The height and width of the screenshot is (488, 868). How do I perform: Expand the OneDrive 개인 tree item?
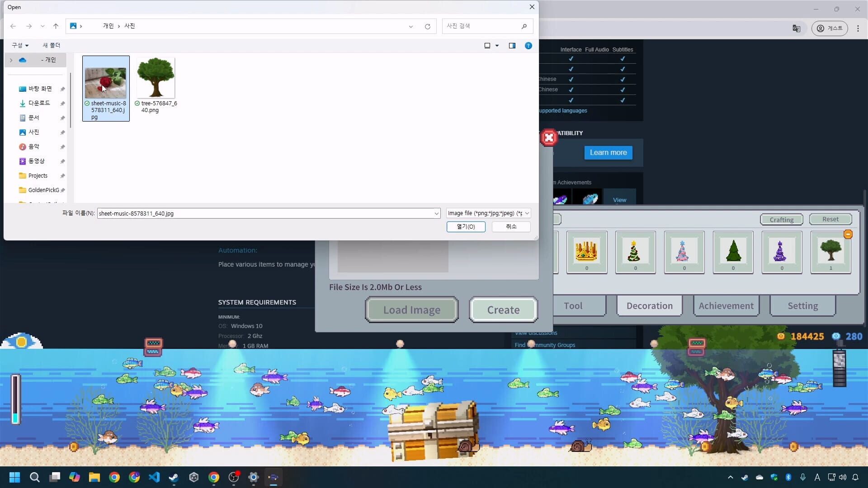pyautogui.click(x=10, y=60)
